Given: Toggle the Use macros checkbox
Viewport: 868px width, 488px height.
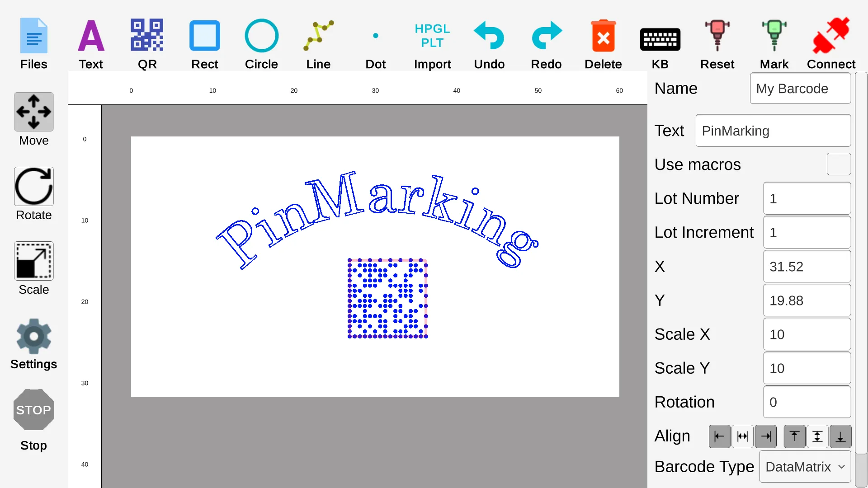Looking at the screenshot, I should [839, 164].
